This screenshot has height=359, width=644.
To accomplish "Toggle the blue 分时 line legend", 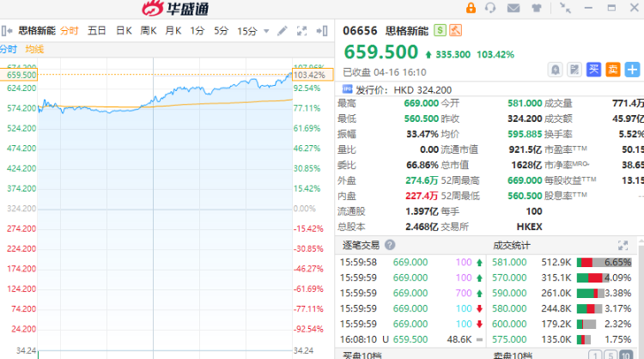I will (x=9, y=49).
